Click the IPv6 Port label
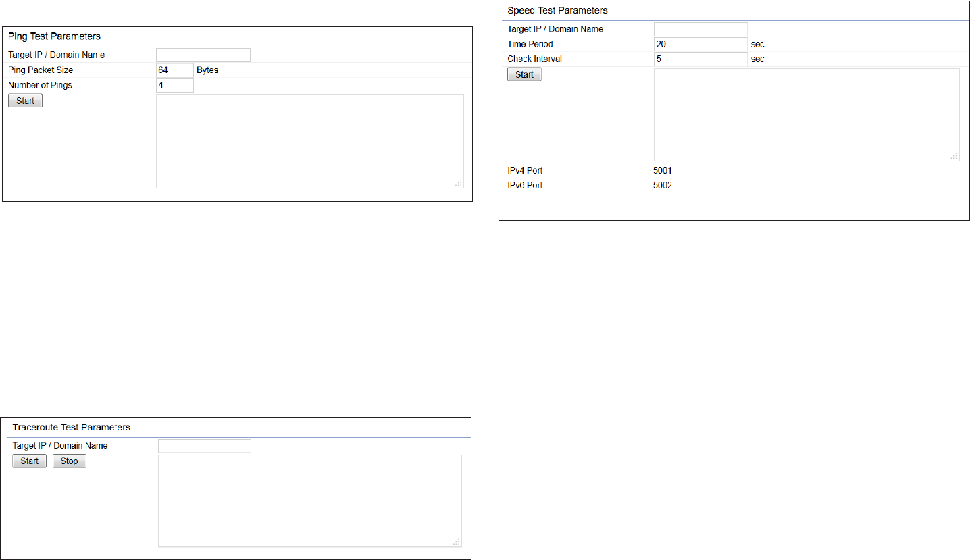The height and width of the screenshot is (560, 970). [x=525, y=186]
